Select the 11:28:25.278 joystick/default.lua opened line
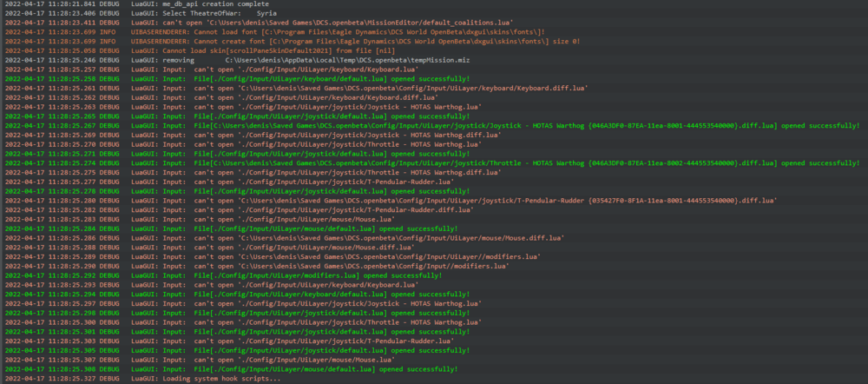This screenshot has height=384, width=868. click(x=237, y=191)
